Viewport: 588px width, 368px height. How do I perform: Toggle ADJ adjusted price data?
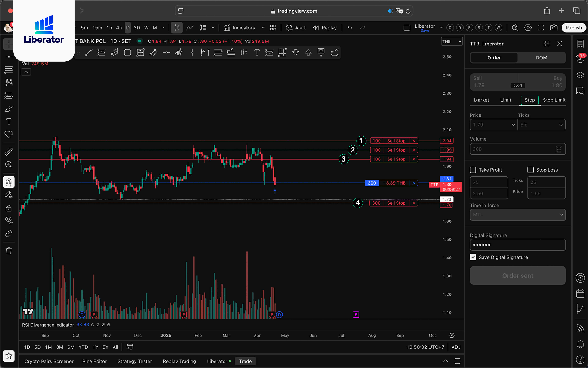456,347
